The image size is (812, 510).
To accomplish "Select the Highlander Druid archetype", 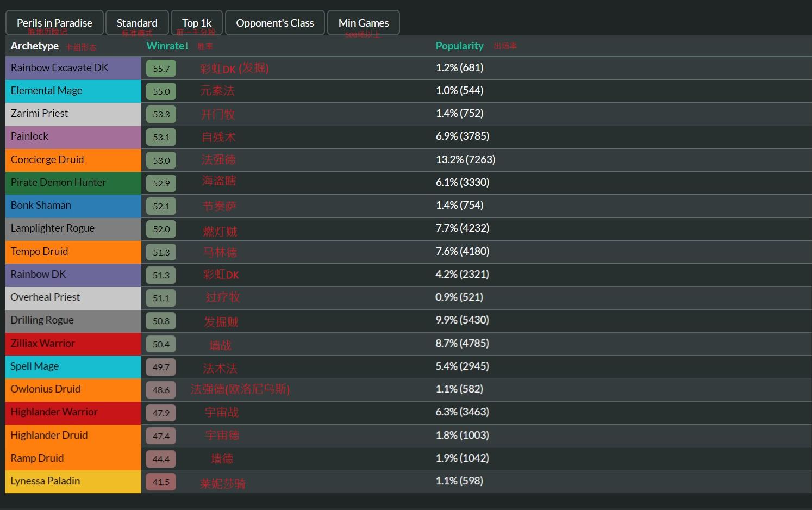I will (x=73, y=436).
